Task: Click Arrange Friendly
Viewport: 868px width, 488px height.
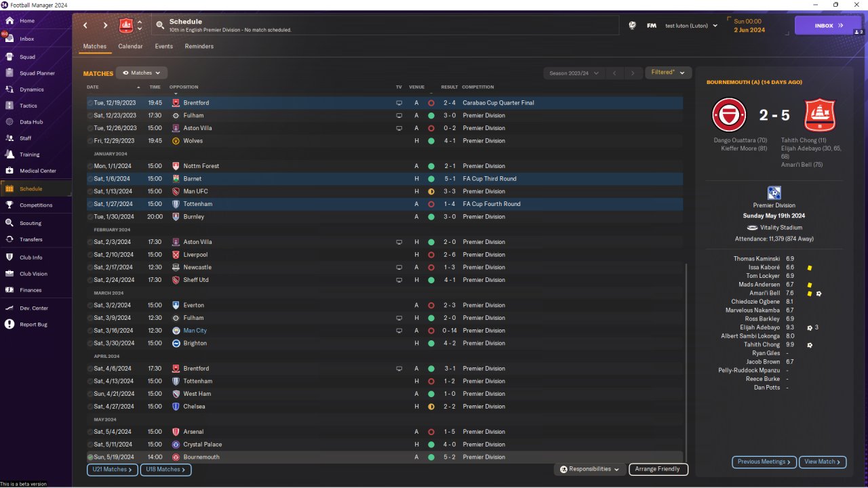Action: coord(658,469)
